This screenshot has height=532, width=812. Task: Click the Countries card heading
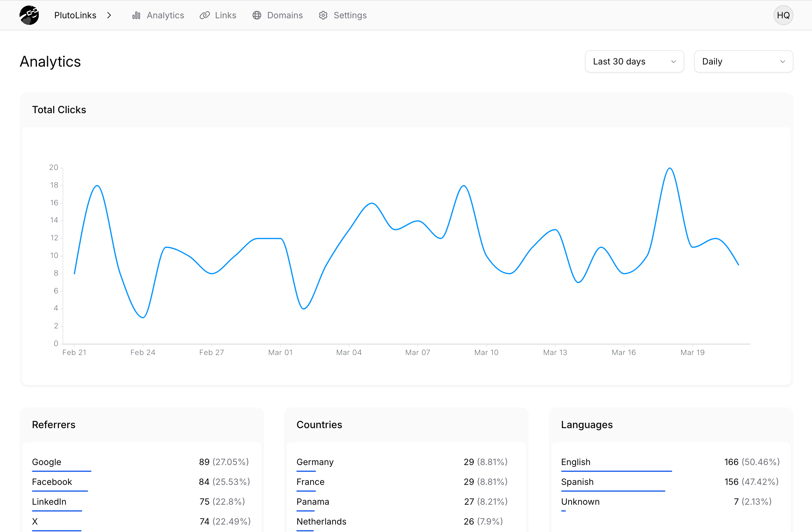pos(319,424)
